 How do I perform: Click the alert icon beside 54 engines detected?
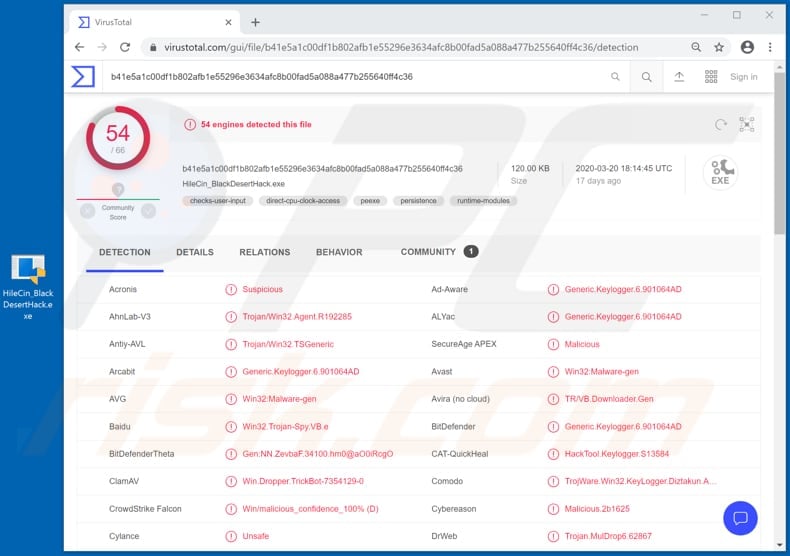[190, 124]
